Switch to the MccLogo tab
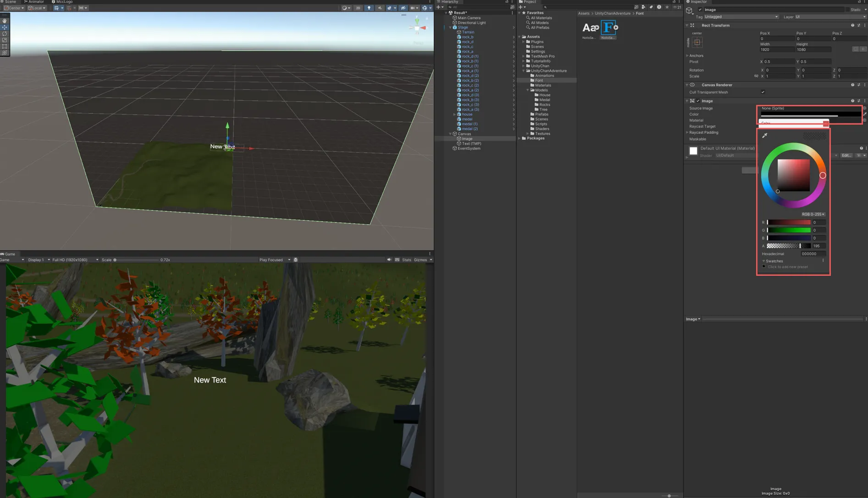Viewport: 868px width, 498px height. tap(62, 2)
